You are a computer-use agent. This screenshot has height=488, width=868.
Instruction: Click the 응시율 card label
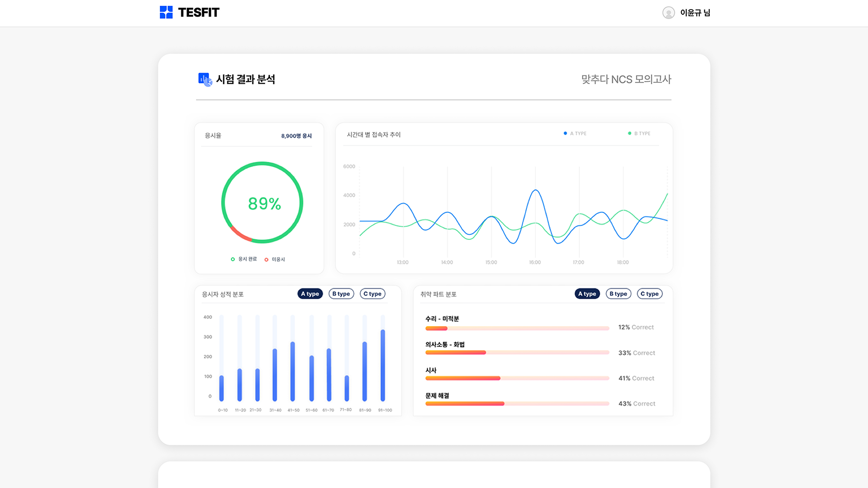(x=213, y=135)
